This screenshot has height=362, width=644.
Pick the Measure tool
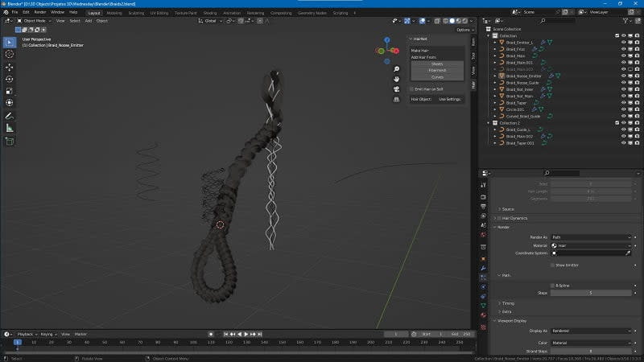(10, 128)
